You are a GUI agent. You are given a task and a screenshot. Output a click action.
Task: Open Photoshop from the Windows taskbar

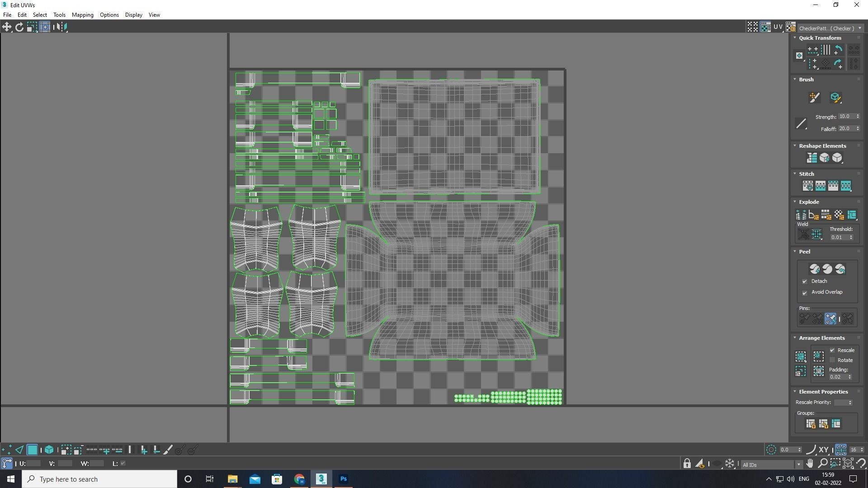[343, 479]
